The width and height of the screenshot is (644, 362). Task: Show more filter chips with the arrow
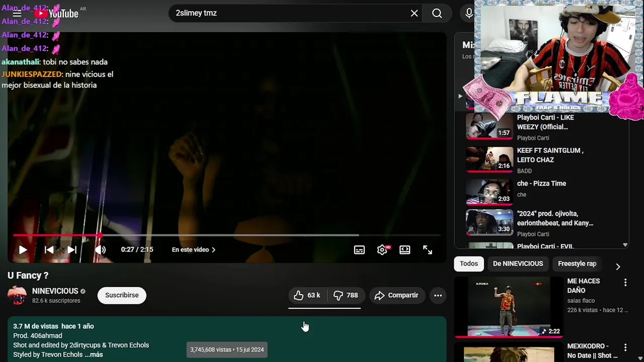618,266
